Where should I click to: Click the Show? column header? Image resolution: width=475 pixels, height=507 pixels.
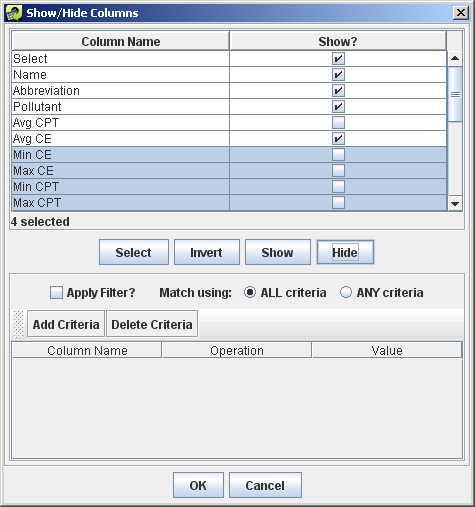point(338,41)
